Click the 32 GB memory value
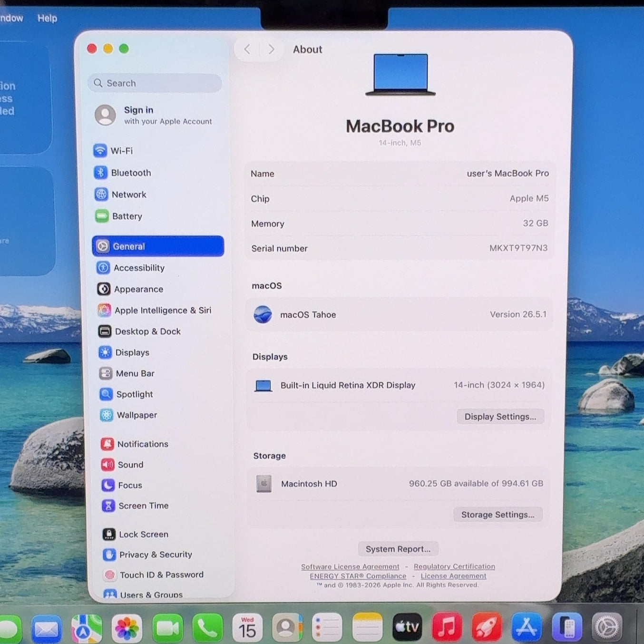644x644 pixels. [x=536, y=223]
